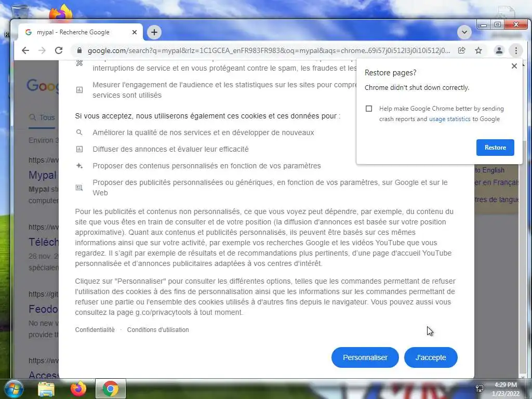This screenshot has height=399, width=532.
Task: Click the Firefox desktop icon
Action: coord(61,12)
